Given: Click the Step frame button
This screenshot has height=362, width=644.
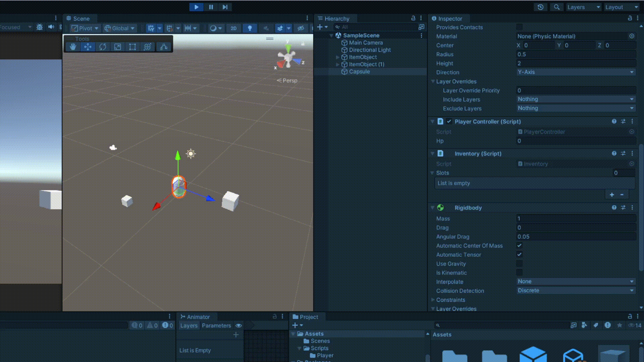Looking at the screenshot, I should pos(225,7).
